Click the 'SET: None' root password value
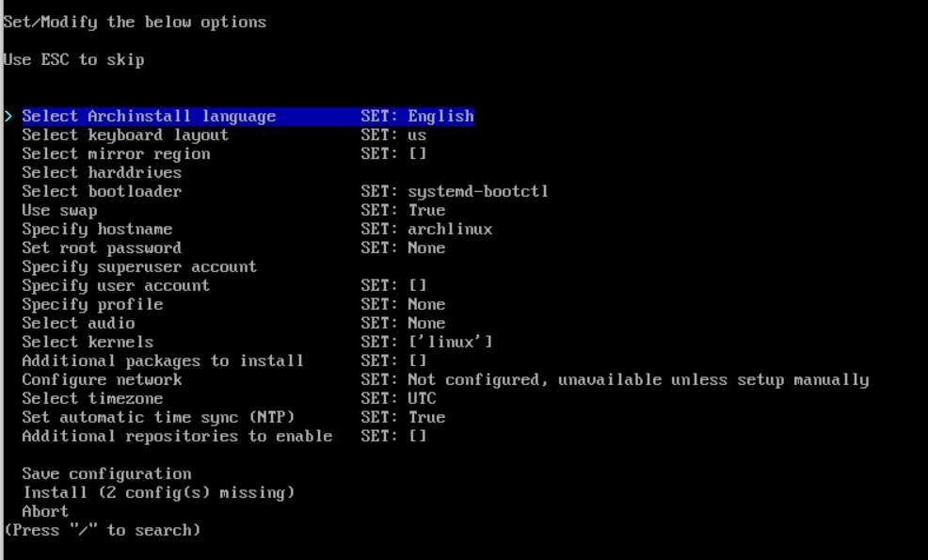928x560 pixels. click(x=403, y=248)
